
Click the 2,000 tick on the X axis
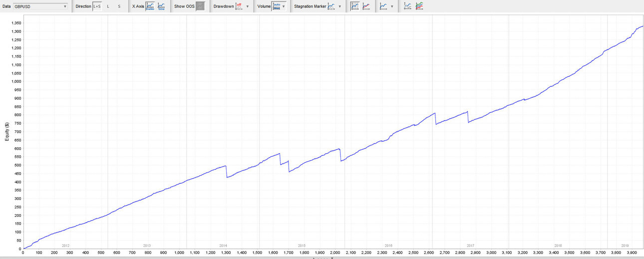[x=335, y=253]
